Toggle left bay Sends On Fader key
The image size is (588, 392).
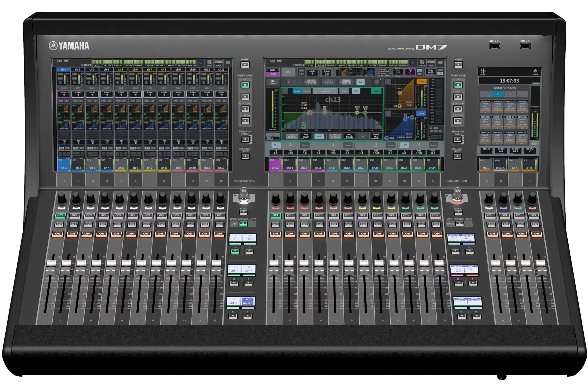coord(245,139)
